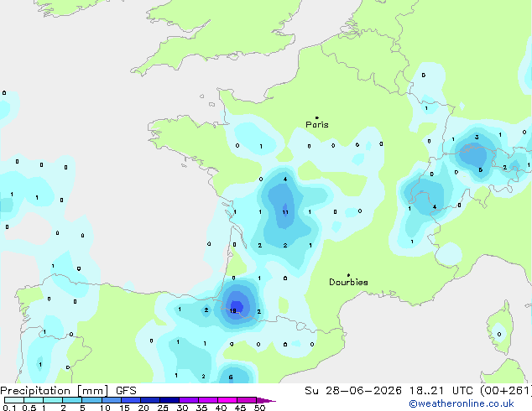The width and height of the screenshot is (532, 411).
Task: Click the legend scale label 25
Action: tap(163, 408)
